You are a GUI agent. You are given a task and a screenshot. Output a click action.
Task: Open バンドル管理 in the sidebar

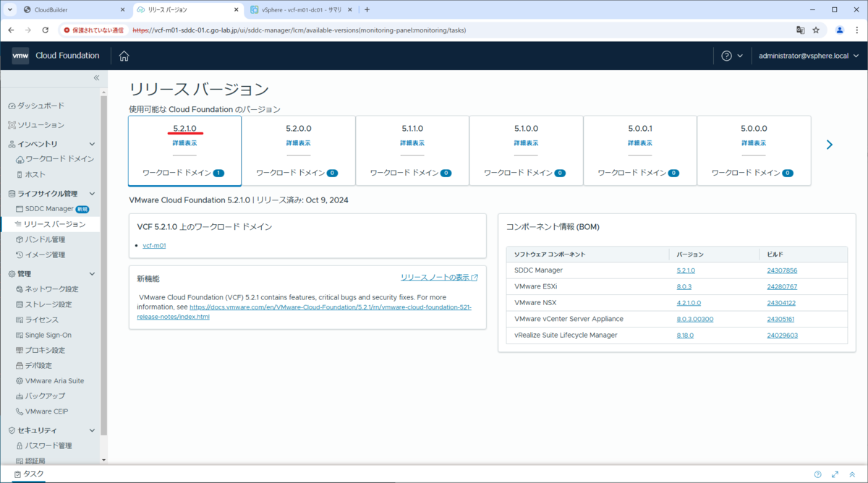pyautogui.click(x=45, y=239)
